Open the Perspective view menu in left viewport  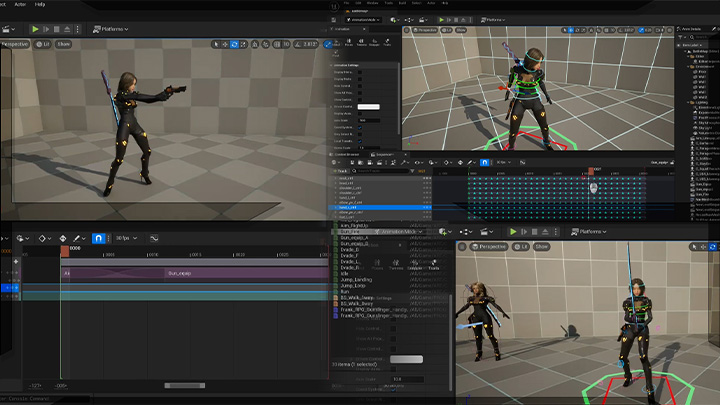[x=15, y=44]
